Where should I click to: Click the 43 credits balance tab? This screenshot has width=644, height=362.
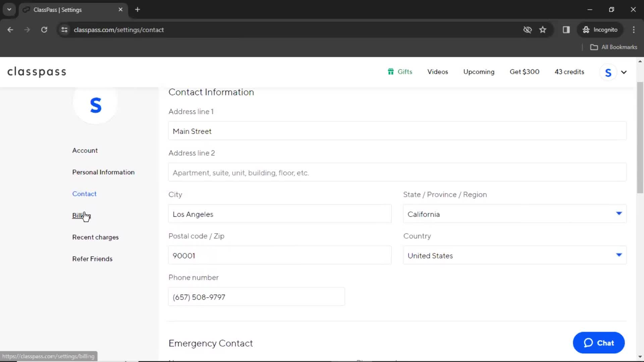click(570, 72)
